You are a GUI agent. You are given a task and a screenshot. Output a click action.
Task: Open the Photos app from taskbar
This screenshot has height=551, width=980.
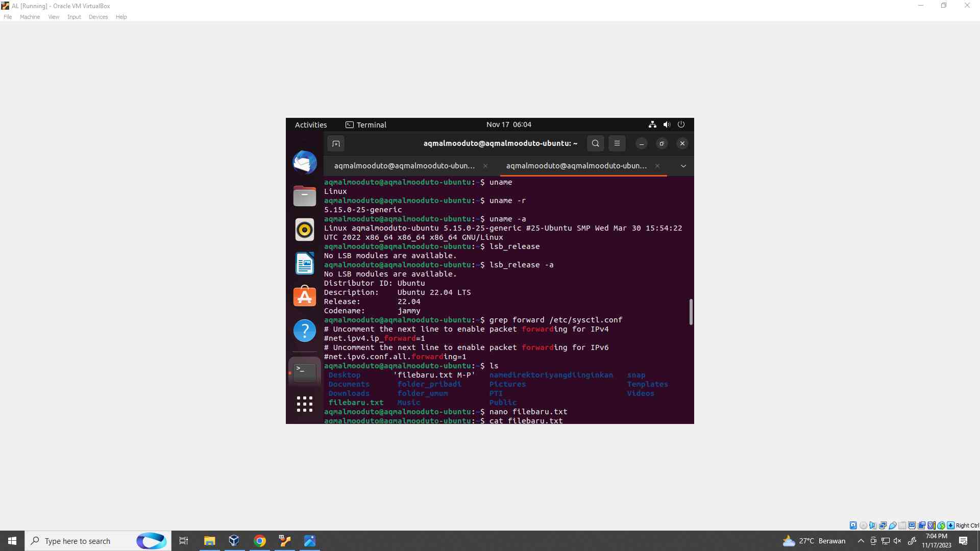pos(310,541)
